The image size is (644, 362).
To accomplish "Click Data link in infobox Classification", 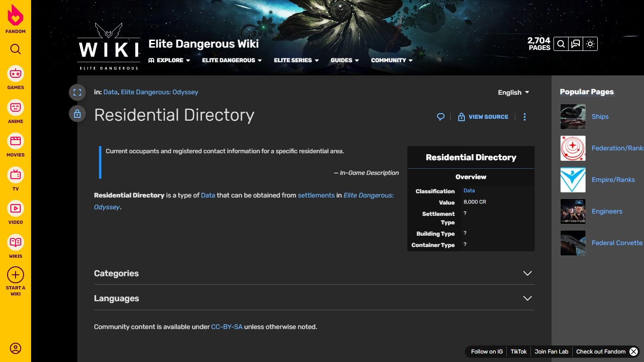I will coord(469,190).
